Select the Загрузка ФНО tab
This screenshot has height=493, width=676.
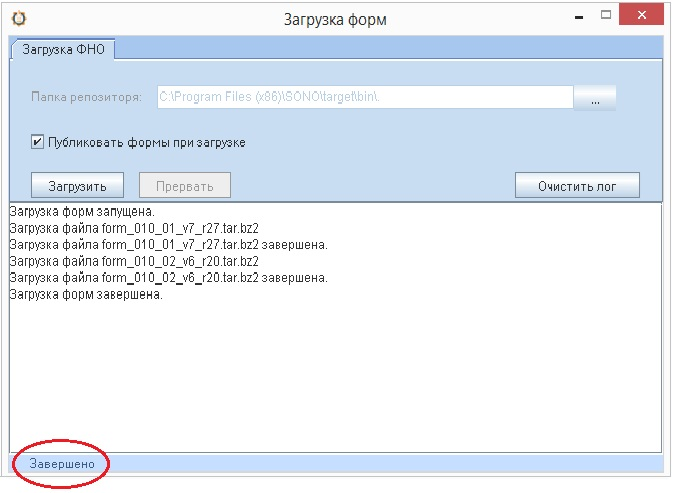[63, 50]
